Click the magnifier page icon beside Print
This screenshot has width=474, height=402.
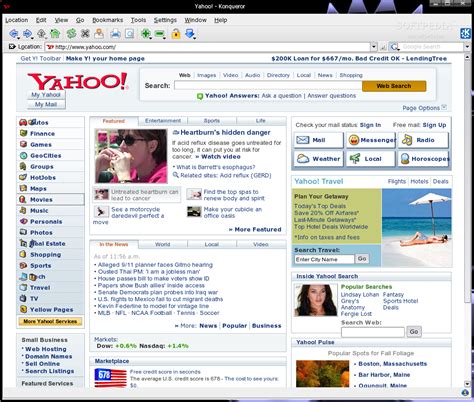point(129,33)
